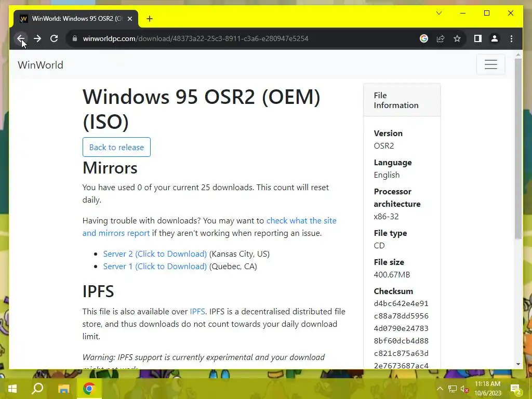
Task: Click the checksum line d4bc642e4e91
Action: tap(401, 303)
